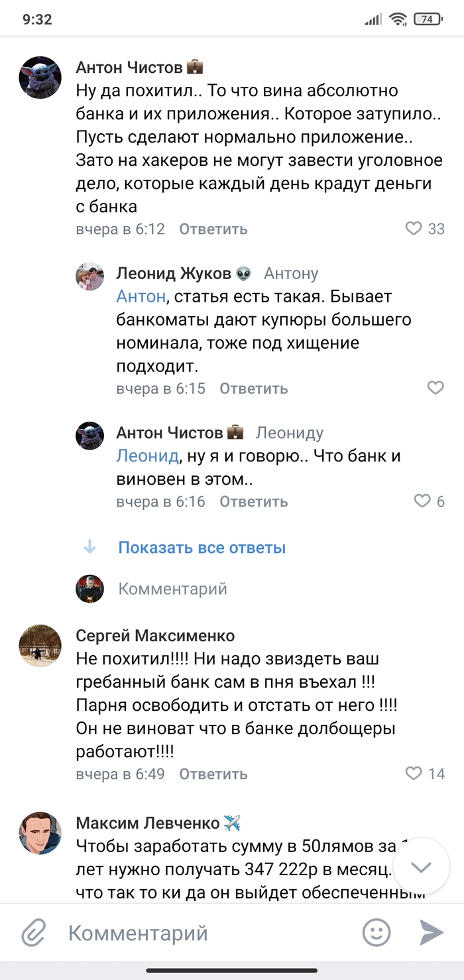Open Максим Левченко's profile avatar
The width and height of the screenshot is (464, 980).
[x=40, y=833]
